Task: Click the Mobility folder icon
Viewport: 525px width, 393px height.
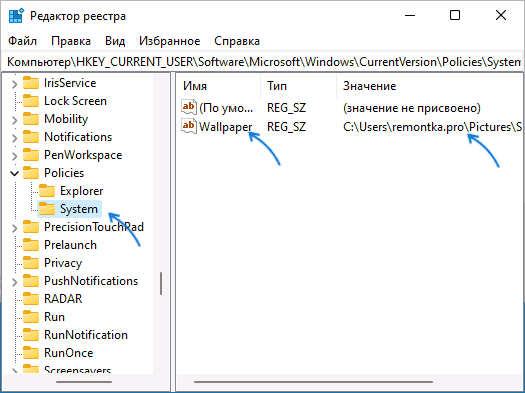Action: (x=31, y=119)
